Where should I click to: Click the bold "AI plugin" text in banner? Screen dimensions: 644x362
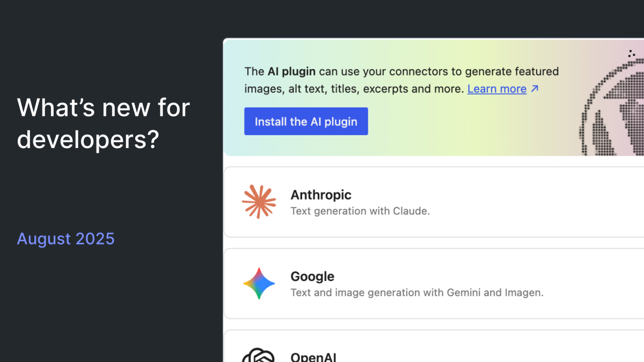pyautogui.click(x=292, y=71)
